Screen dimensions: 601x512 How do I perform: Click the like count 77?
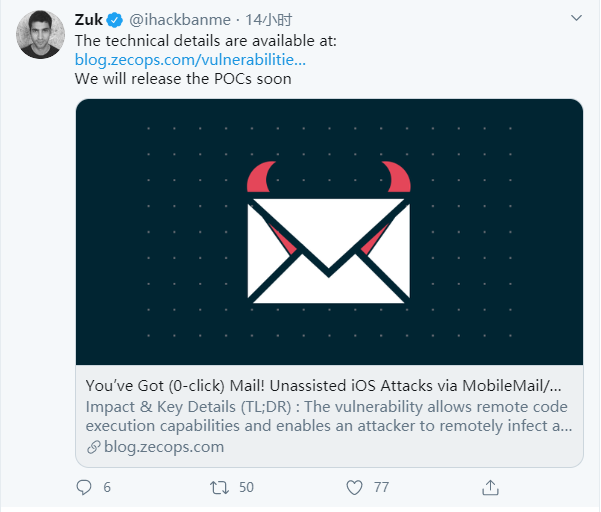(x=381, y=487)
